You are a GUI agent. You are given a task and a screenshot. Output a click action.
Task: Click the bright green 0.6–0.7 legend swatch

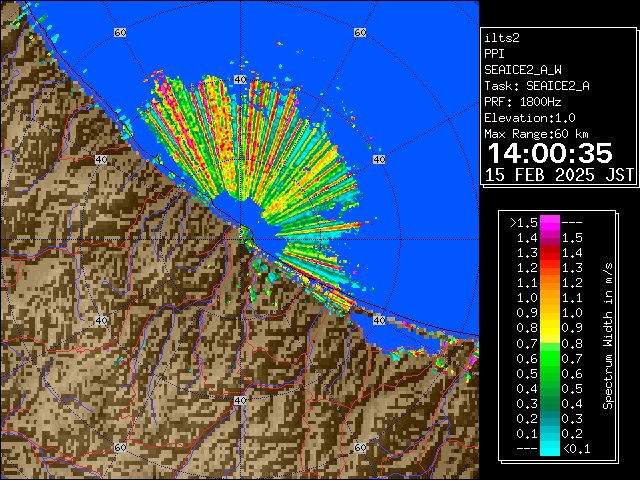pyautogui.click(x=550, y=358)
